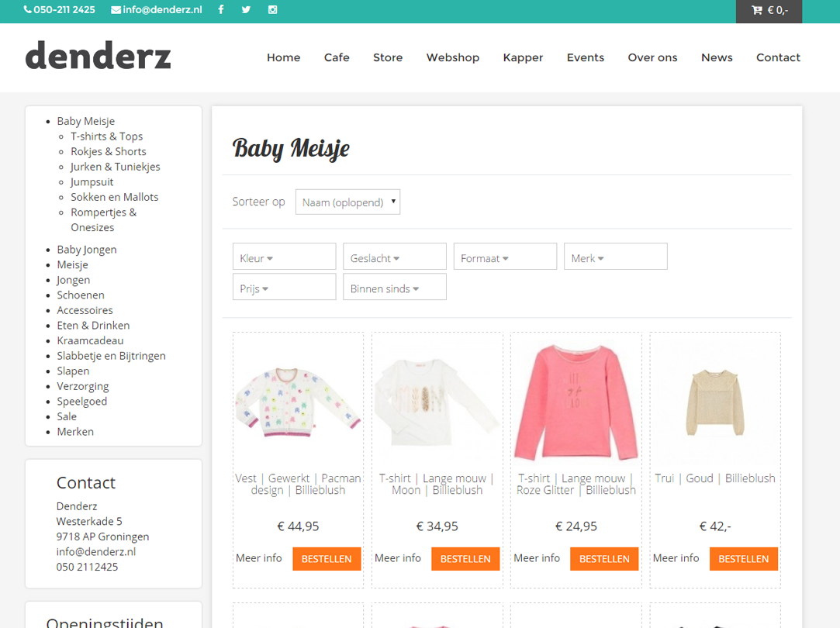Image resolution: width=840 pixels, height=628 pixels.
Task: Select Jumpsuit subcategory
Action: 92,182
